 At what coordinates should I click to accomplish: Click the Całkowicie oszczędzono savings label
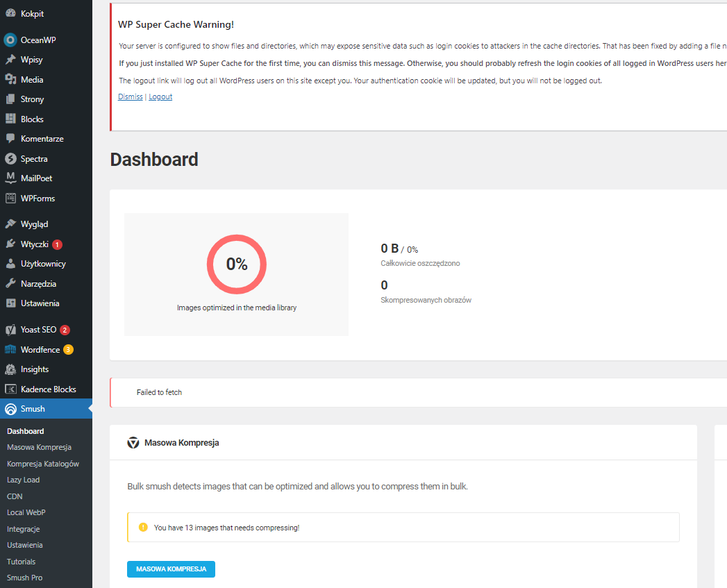tap(420, 263)
